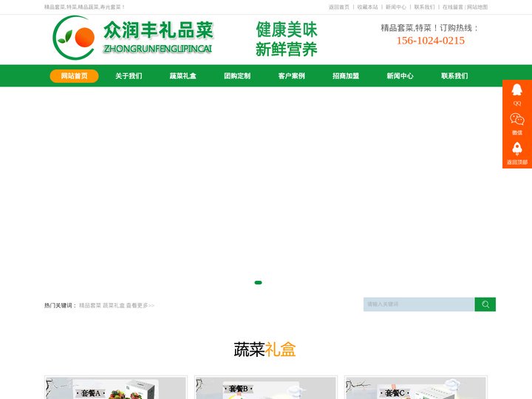532x399 pixels.
Task: Open the 套餐B product thumbnail
Action: point(266,388)
